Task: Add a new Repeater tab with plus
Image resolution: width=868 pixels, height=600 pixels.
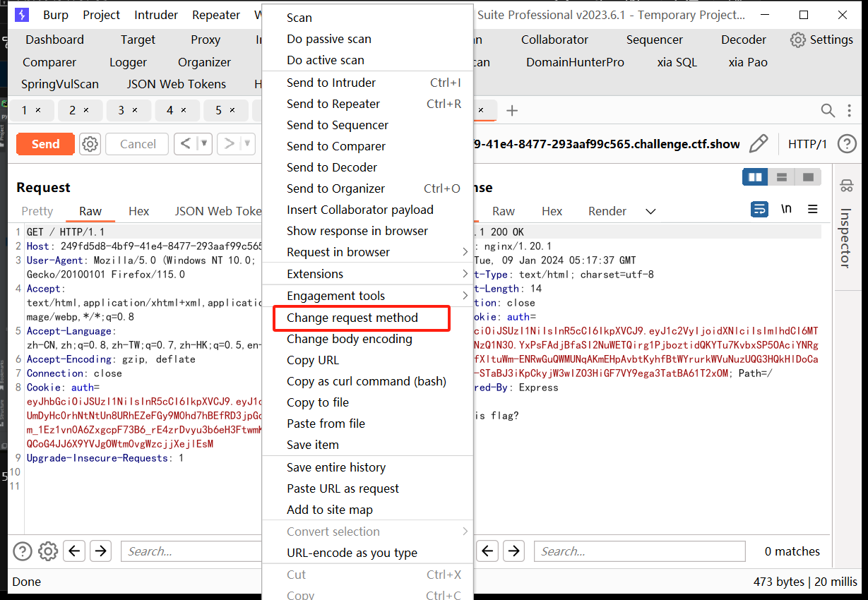Action: pyautogui.click(x=513, y=110)
